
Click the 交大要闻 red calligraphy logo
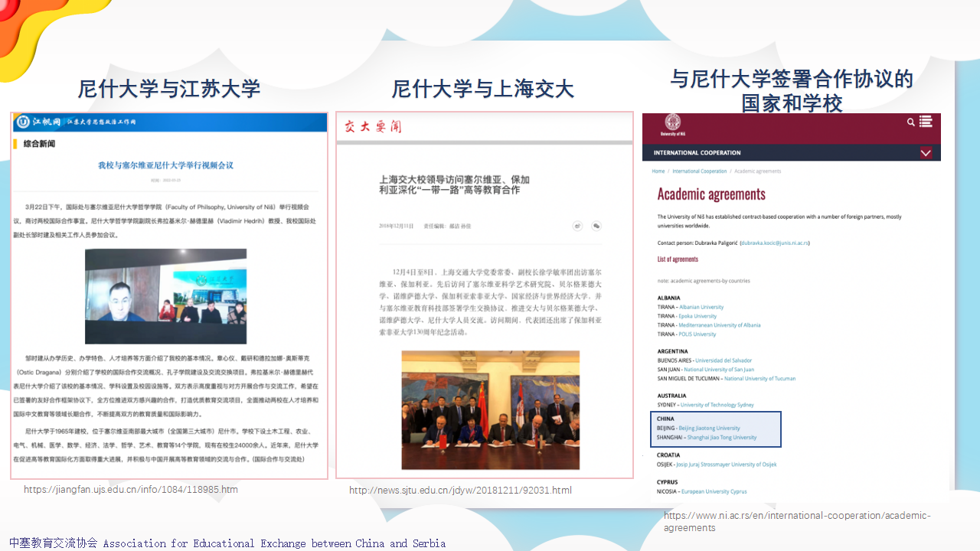point(372,126)
